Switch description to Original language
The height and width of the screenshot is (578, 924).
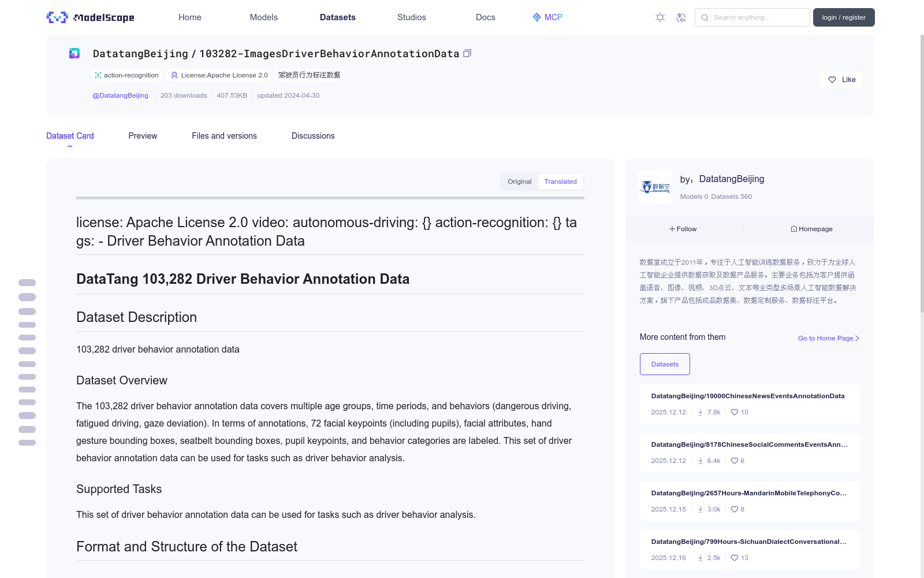pyautogui.click(x=520, y=181)
